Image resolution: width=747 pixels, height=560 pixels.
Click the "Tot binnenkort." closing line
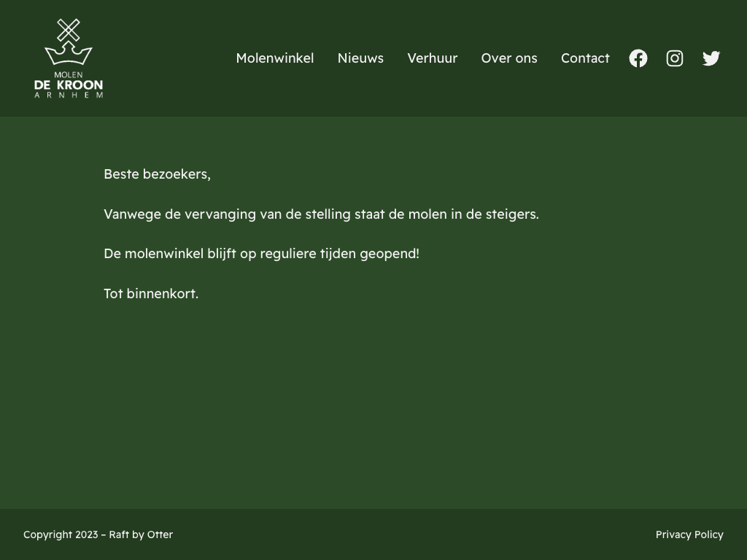pyautogui.click(x=151, y=294)
